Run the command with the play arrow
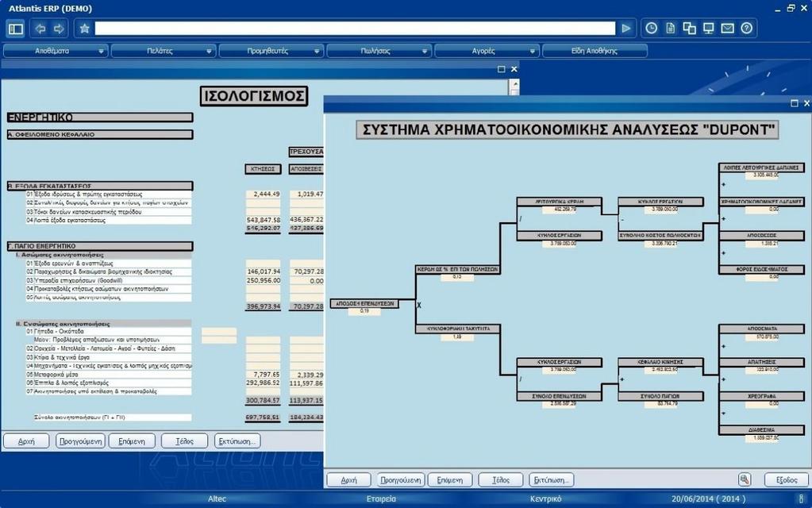The width and height of the screenshot is (812, 508). (626, 29)
